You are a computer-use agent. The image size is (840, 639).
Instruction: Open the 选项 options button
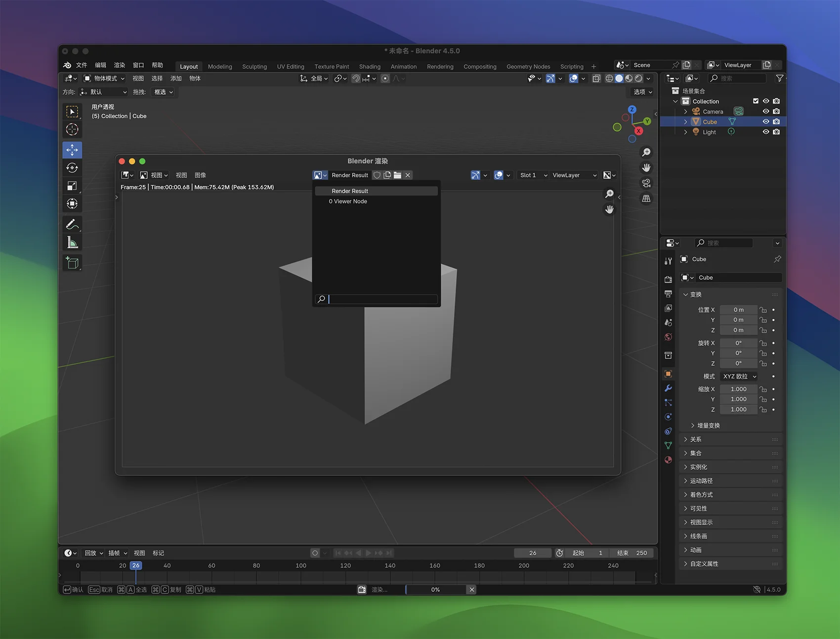click(643, 92)
